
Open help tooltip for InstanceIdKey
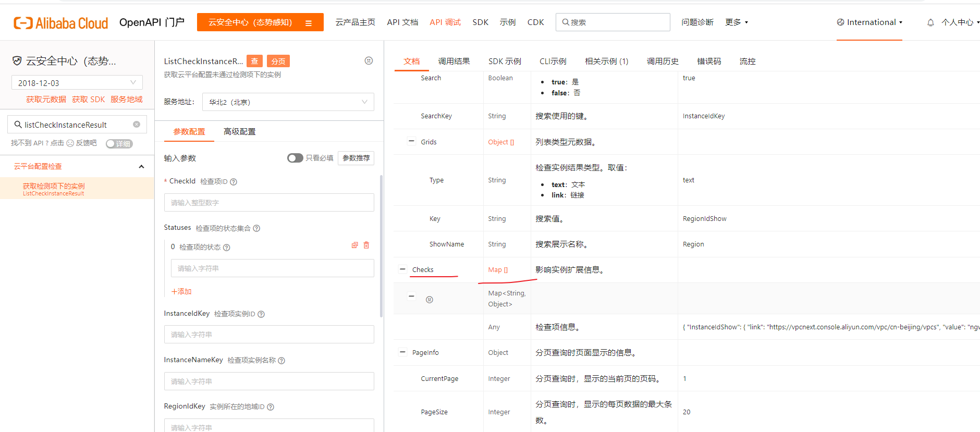pos(261,314)
